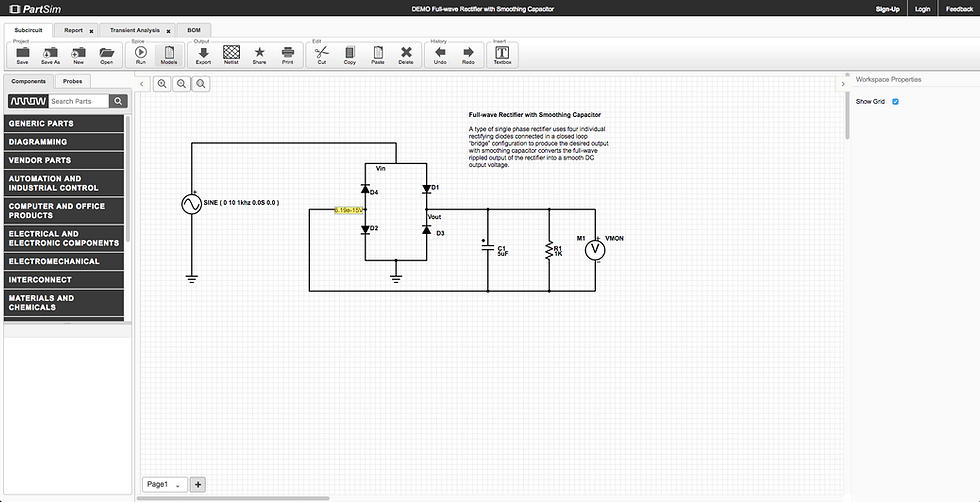The image size is (980, 502).
Task: Click the Login link
Action: (x=922, y=9)
